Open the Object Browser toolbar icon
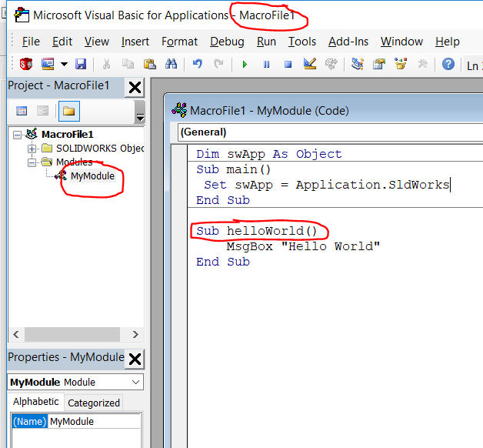This screenshot has height=448, width=483. pos(401,64)
